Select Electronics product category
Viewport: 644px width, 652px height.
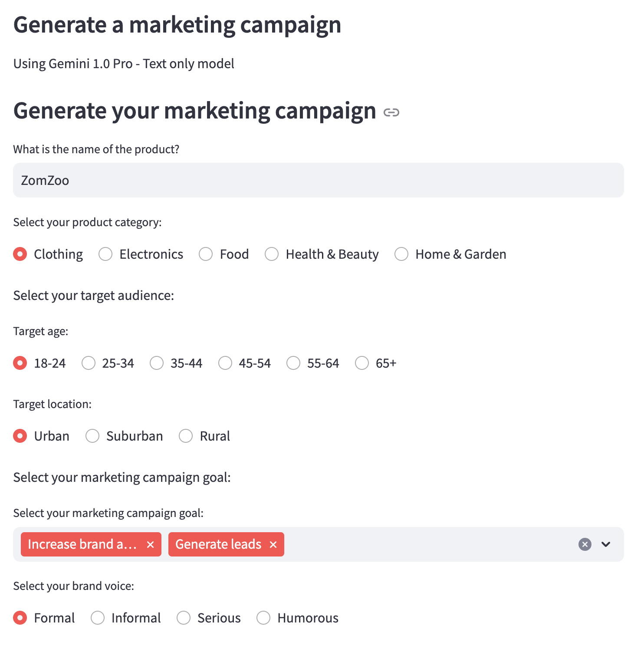click(x=105, y=254)
